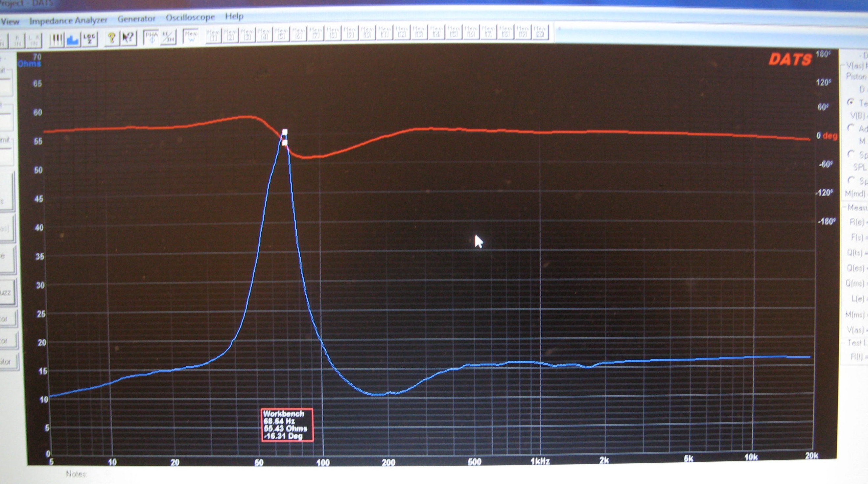Select memory slot Mem [16]
868x484 pixels.
[x=471, y=31]
